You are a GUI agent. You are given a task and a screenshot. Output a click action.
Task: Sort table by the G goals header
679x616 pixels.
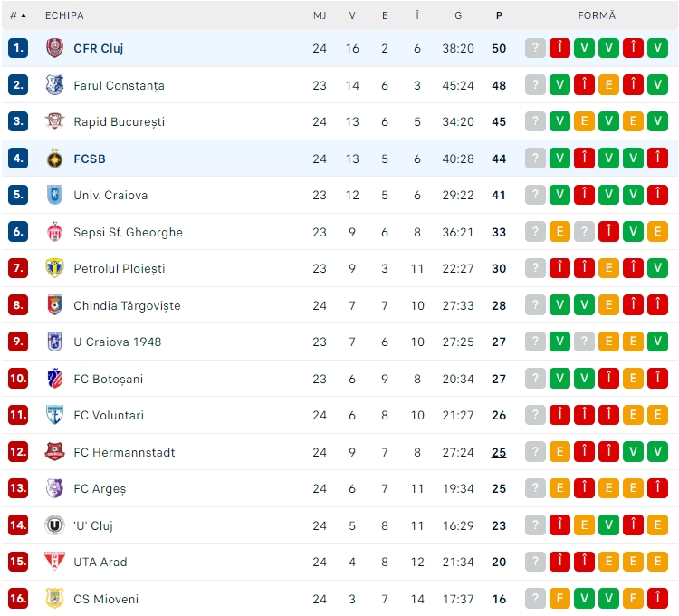coord(458,15)
